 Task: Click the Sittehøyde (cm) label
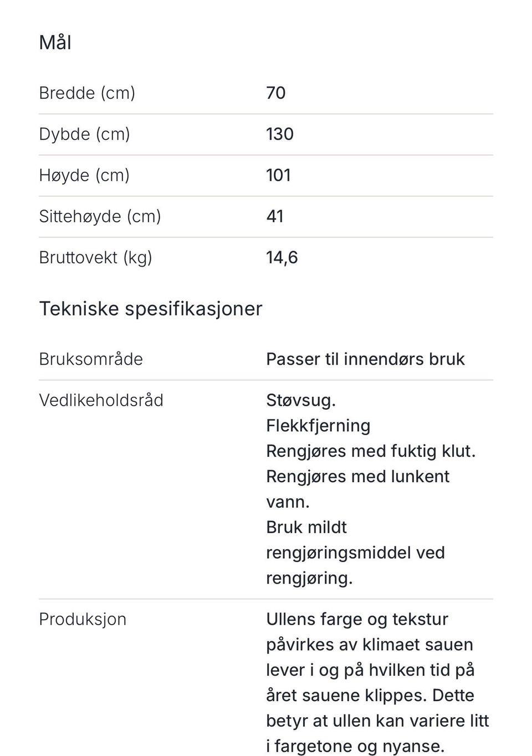coord(100,216)
